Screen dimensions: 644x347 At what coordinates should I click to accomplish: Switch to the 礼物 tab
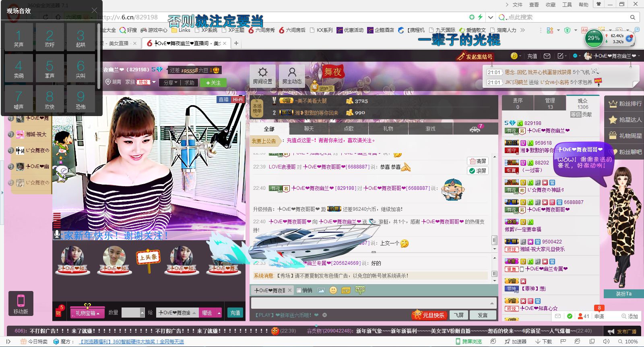tap(388, 129)
